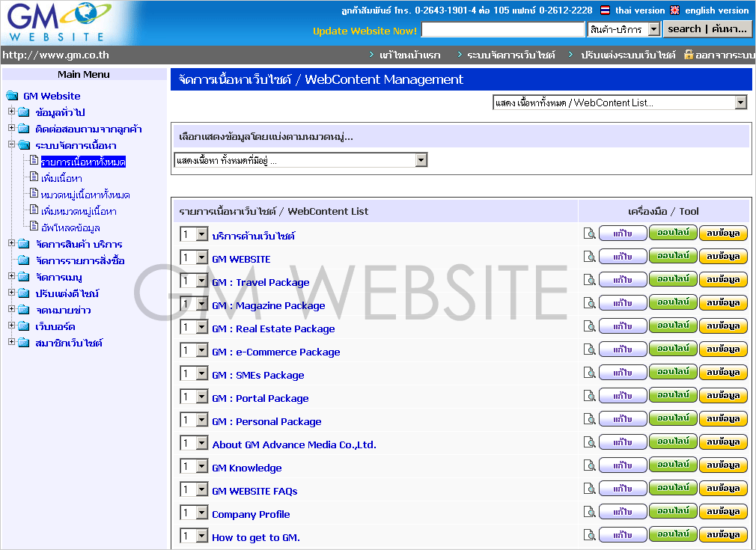
Task: Collapse the ระบบจัดการเนื้อหา tree node
Action: click(11, 144)
